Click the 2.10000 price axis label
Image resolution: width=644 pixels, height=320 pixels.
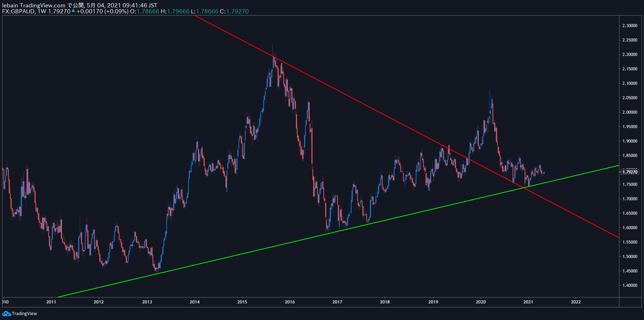pos(630,83)
